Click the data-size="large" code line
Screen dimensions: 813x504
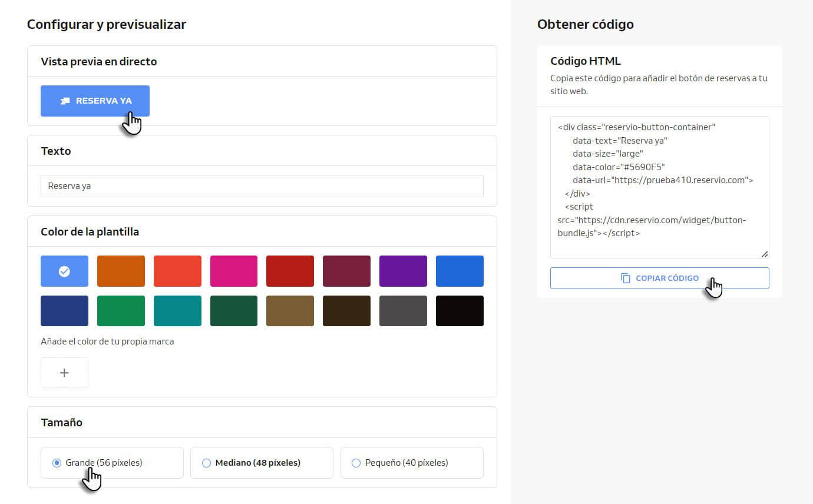pyautogui.click(x=608, y=154)
